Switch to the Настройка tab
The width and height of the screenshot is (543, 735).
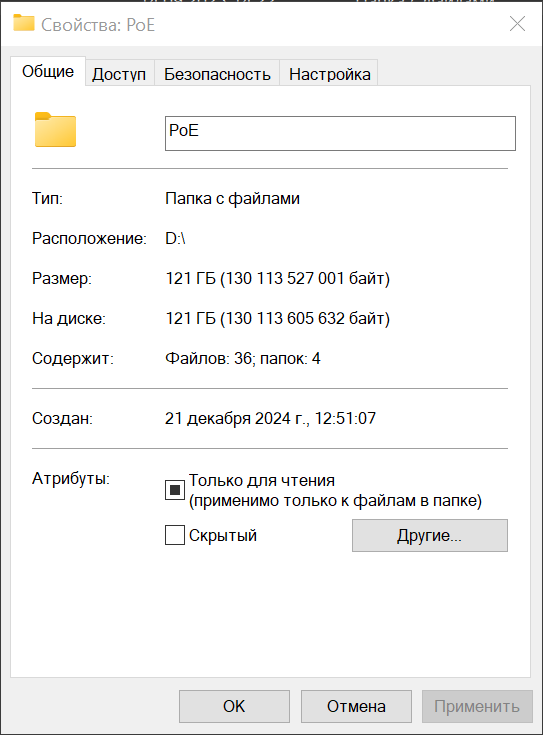tap(329, 74)
